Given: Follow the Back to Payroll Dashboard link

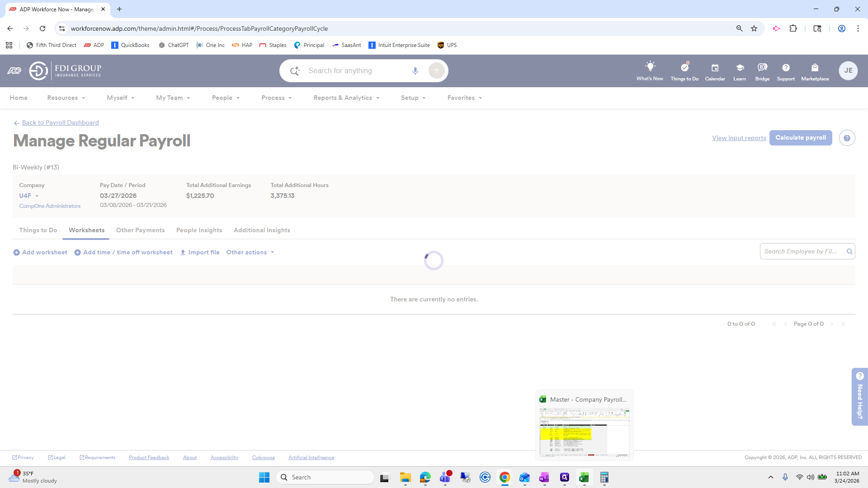Looking at the screenshot, I should tap(60, 123).
